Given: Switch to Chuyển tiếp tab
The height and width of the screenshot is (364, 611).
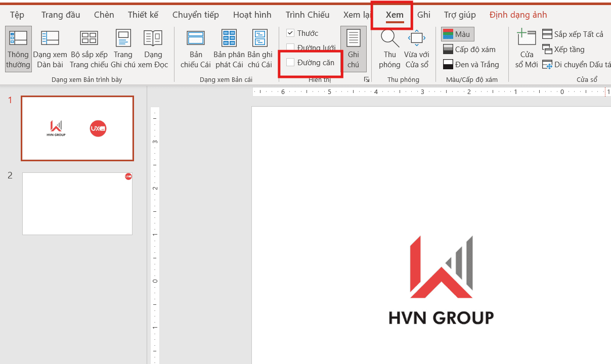Looking at the screenshot, I should pyautogui.click(x=196, y=15).
